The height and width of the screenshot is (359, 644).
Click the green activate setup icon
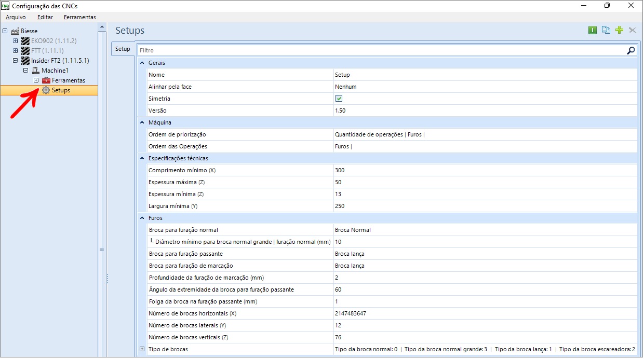[x=593, y=30]
